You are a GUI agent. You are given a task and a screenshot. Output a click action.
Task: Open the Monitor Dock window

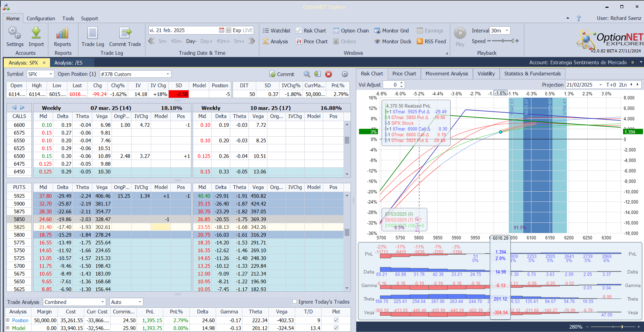(393, 42)
